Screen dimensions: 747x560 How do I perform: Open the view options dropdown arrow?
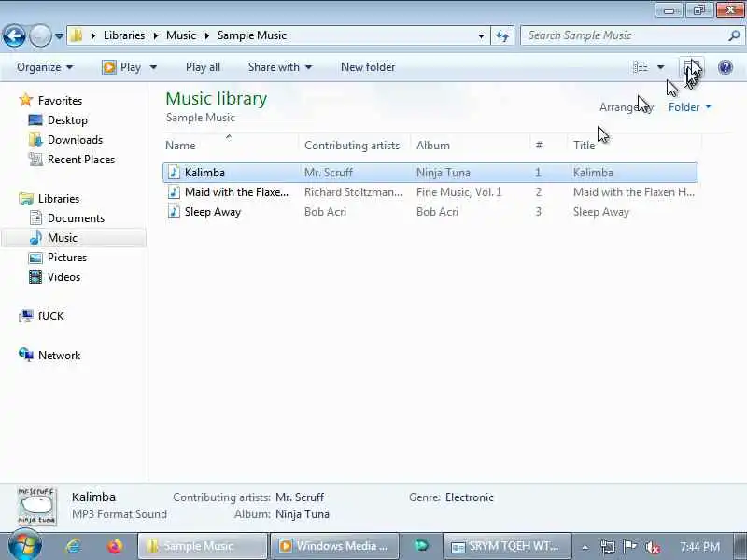tap(661, 67)
